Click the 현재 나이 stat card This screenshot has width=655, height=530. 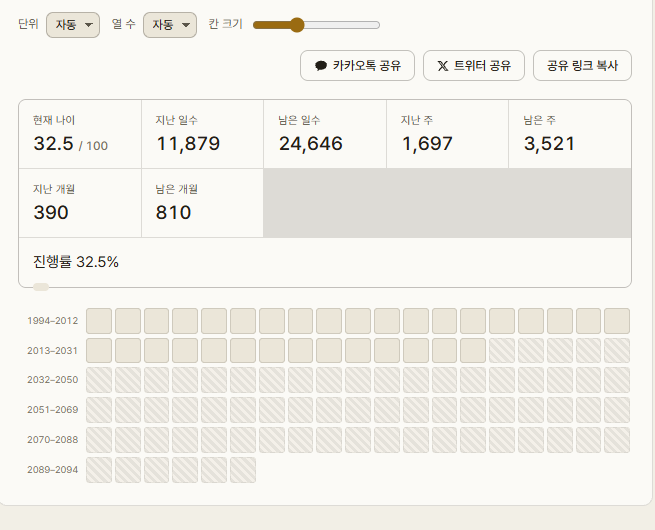[x=80, y=134]
